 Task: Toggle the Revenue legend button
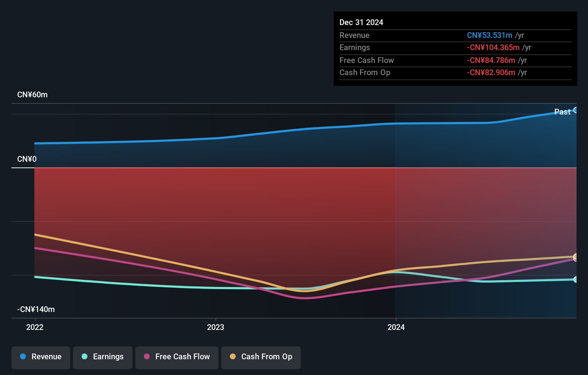41,357
